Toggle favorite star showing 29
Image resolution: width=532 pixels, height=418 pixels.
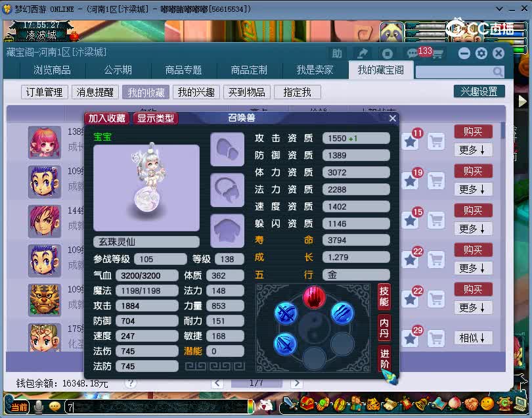tap(410, 338)
